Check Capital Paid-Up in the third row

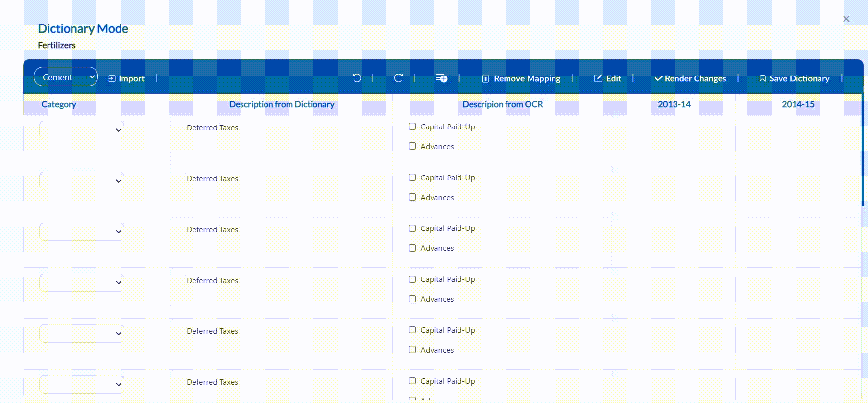(412, 228)
